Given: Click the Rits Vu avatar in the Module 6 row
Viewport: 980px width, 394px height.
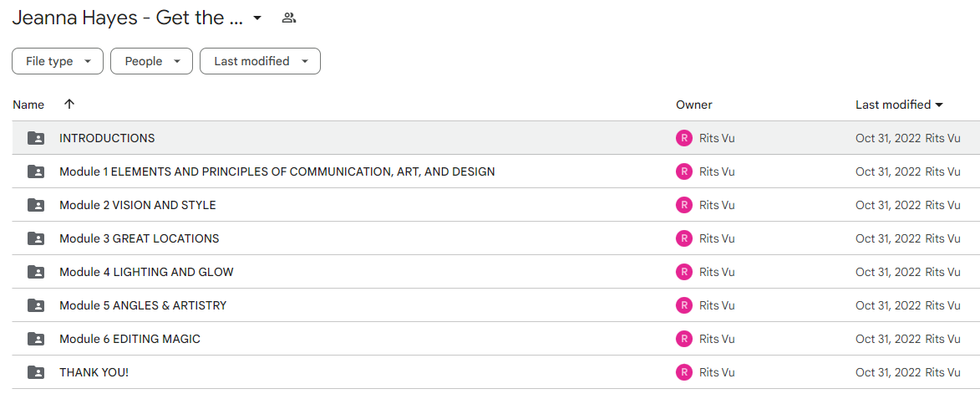Looking at the screenshot, I should 683,338.
